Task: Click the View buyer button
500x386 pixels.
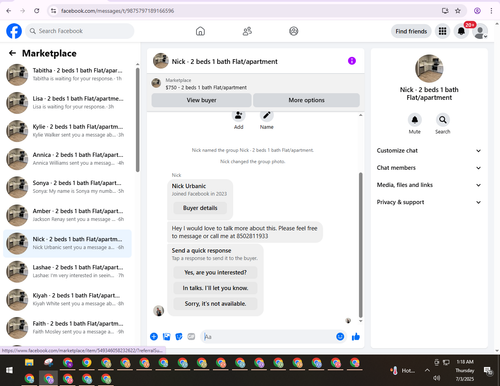Action: click(201, 100)
